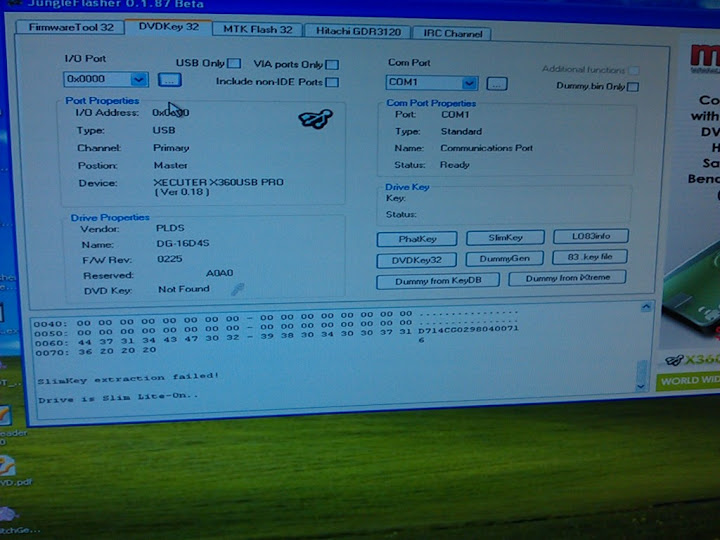Viewport: 720px width, 540px height.
Task: Click the browse button beside Com Port
Action: [497, 84]
